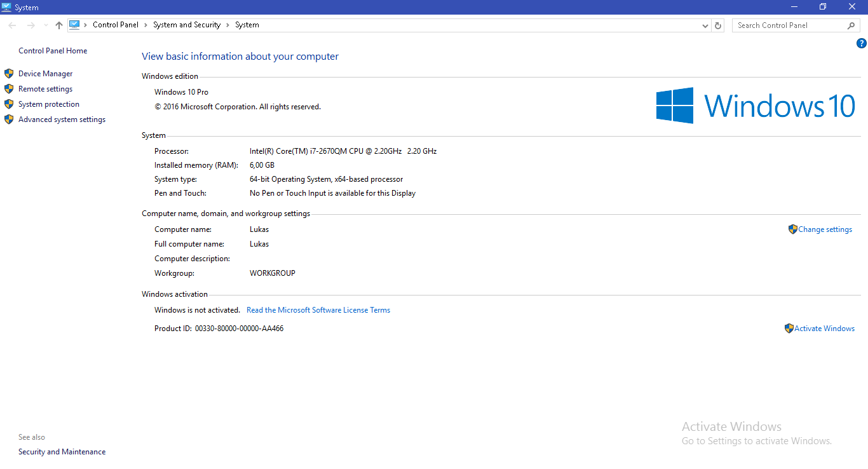Go up one level with Up arrow
The height and width of the screenshot is (469, 868).
coord(59,25)
